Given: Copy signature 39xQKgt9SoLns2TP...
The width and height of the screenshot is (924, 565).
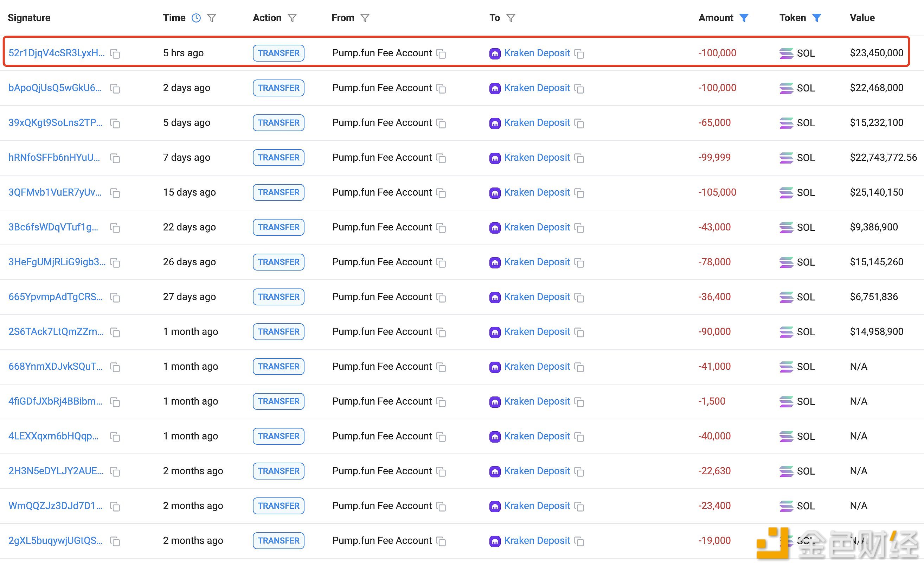Looking at the screenshot, I should (x=115, y=123).
